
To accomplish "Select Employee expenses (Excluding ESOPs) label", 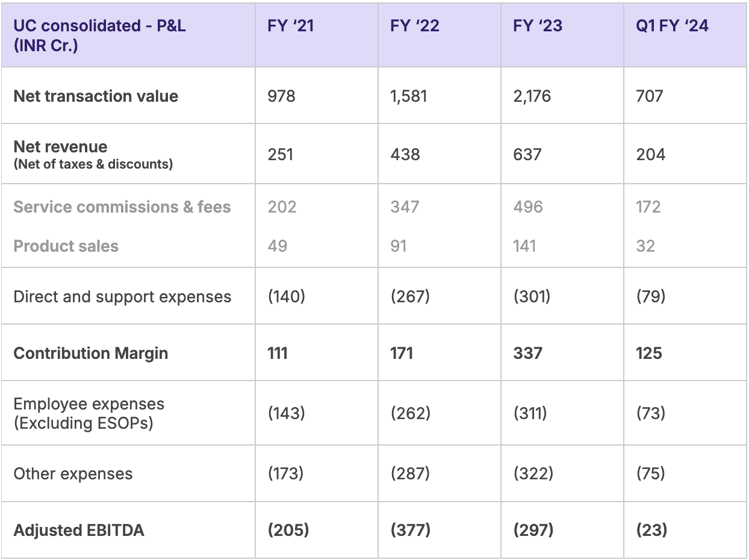I will tap(89, 413).
